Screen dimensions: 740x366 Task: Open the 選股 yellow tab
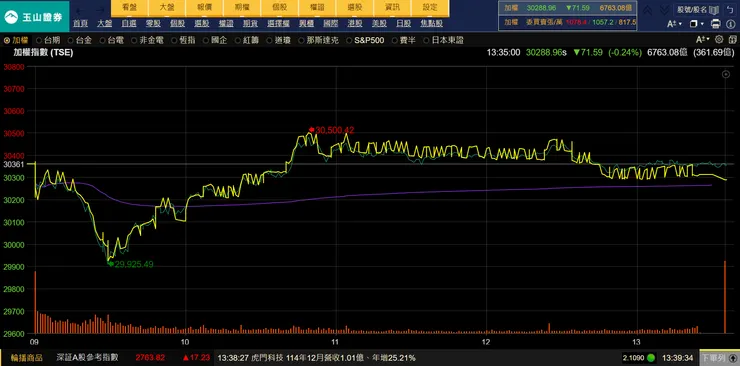click(x=354, y=8)
